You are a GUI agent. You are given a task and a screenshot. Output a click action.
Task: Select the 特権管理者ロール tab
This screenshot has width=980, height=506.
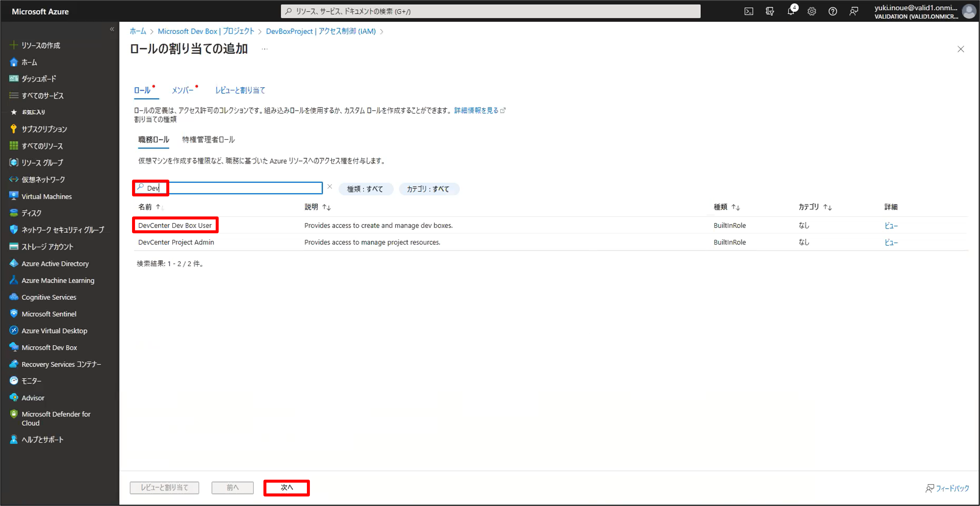click(208, 139)
